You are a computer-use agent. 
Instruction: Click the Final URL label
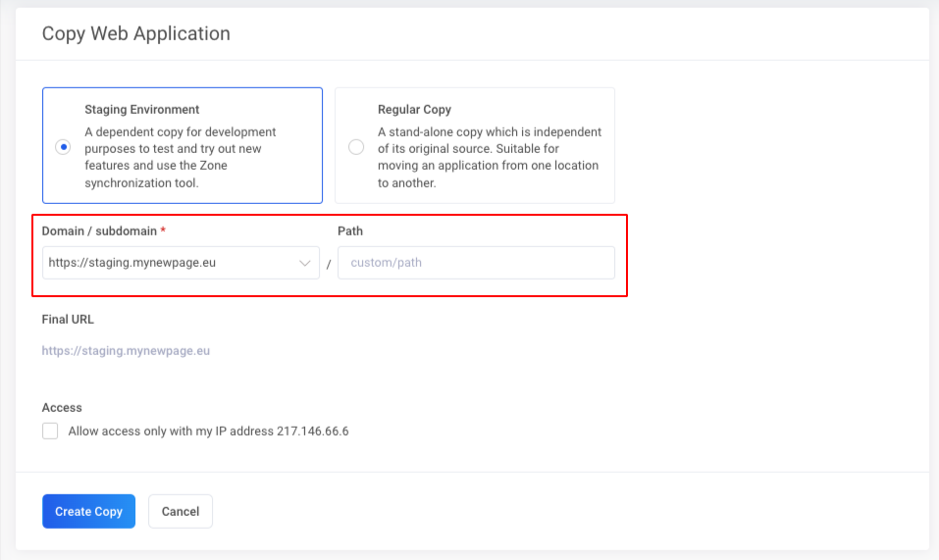(68, 319)
